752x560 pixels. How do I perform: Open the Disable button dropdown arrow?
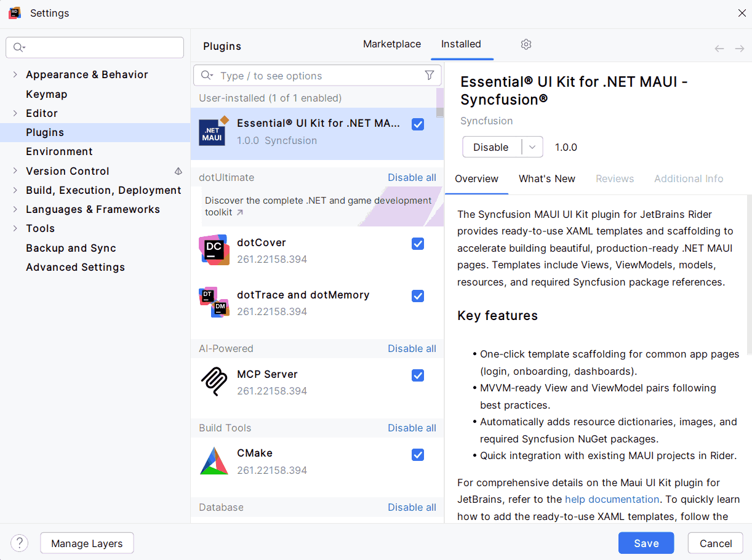(532, 147)
